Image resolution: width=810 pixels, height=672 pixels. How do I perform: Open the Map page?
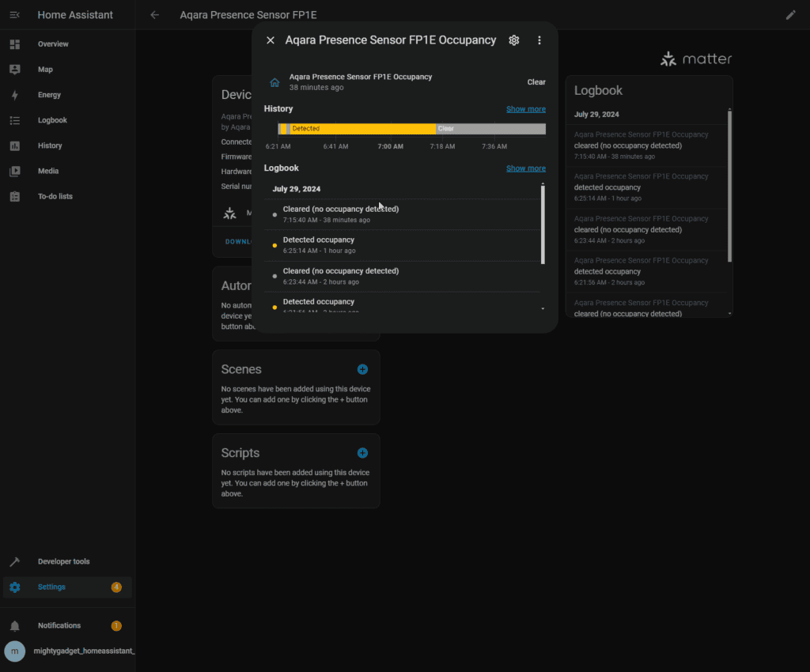click(45, 70)
